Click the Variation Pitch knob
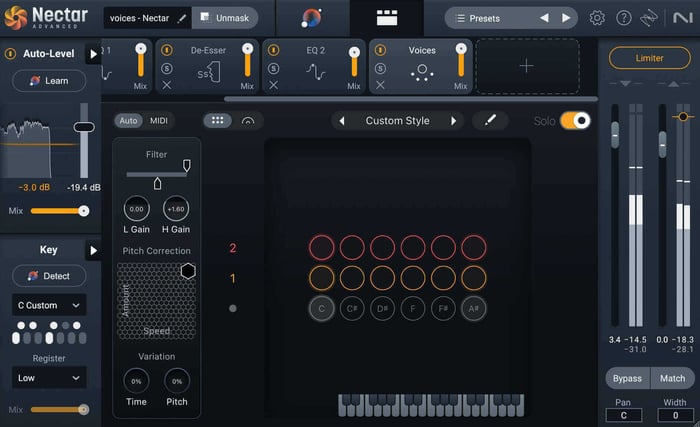 (x=177, y=381)
